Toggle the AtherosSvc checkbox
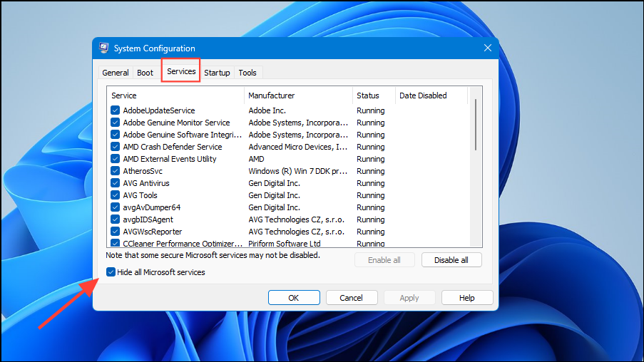 [x=115, y=171]
